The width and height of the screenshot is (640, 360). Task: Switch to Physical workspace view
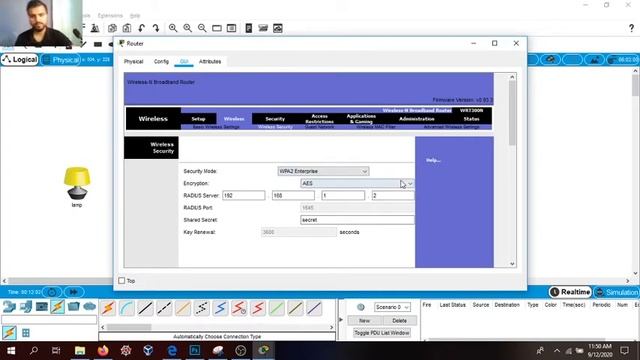coord(61,60)
